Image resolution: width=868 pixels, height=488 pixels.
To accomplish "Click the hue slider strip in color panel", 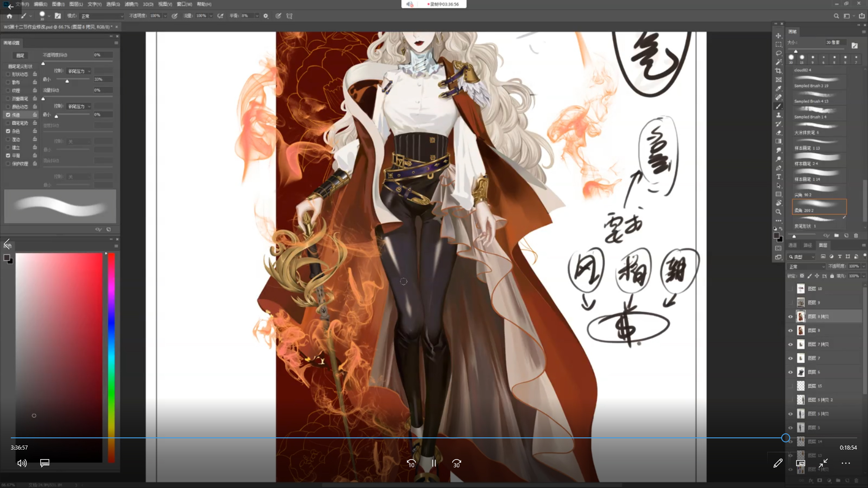I will (x=111, y=357).
